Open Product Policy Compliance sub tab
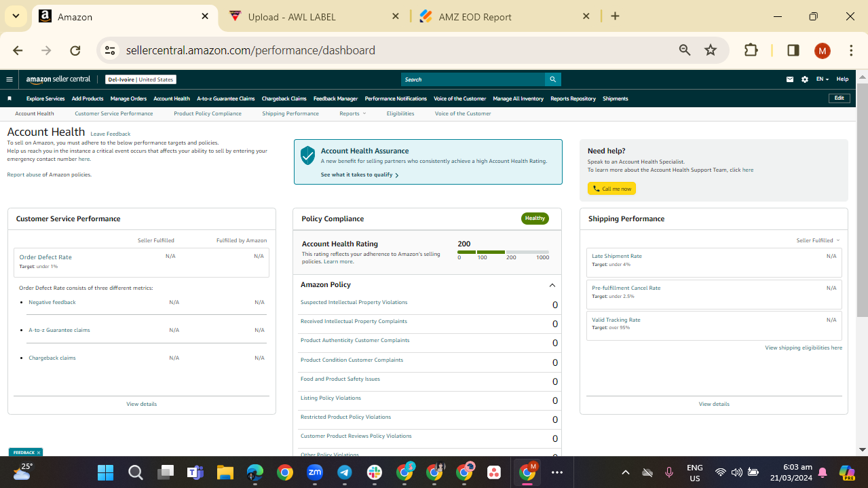868x488 pixels. tap(208, 113)
